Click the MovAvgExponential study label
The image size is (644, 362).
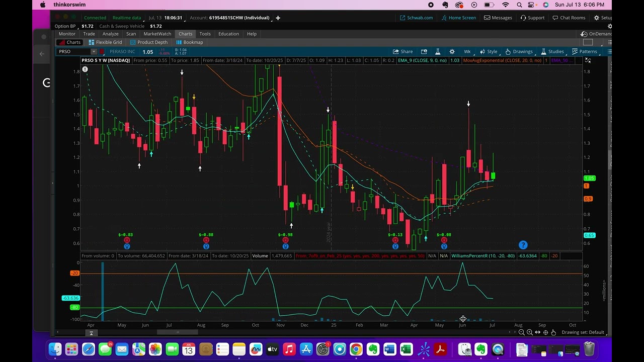click(x=502, y=60)
